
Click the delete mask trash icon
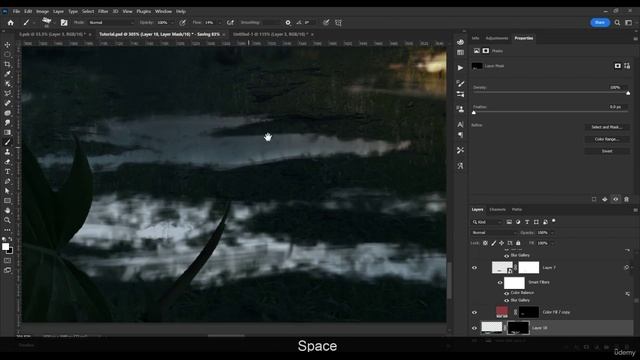click(627, 199)
